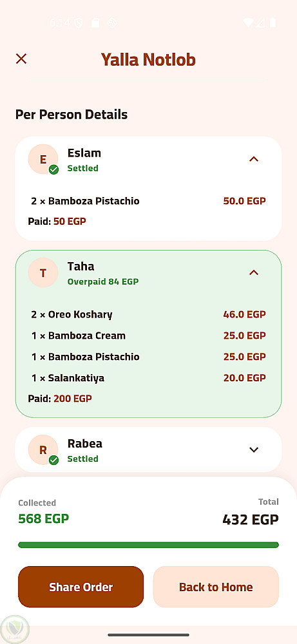Tap Rabea's avatar circle with letter R
This screenshot has height=644, width=297.
coord(43,450)
